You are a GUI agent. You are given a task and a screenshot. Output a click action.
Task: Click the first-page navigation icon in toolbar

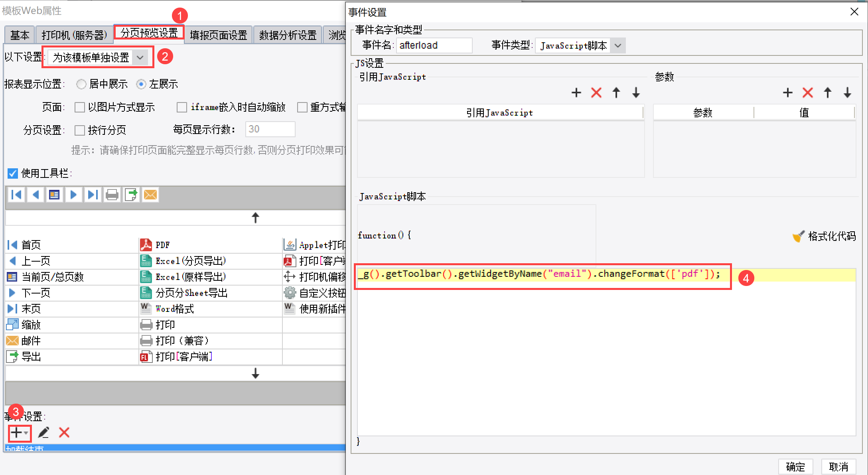point(17,195)
